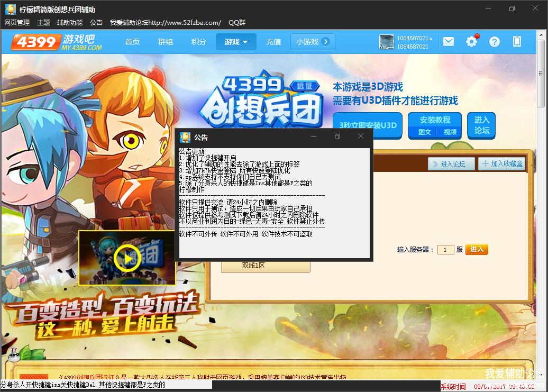The height and width of the screenshot is (392, 548).
Task: Click the 加入收藏盒 button
Action: tap(501, 164)
